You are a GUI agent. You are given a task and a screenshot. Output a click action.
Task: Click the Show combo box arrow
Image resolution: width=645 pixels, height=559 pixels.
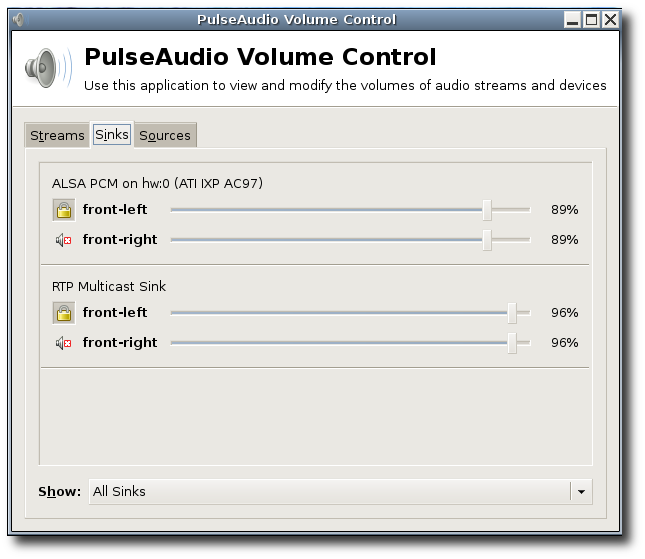pyautogui.click(x=581, y=491)
